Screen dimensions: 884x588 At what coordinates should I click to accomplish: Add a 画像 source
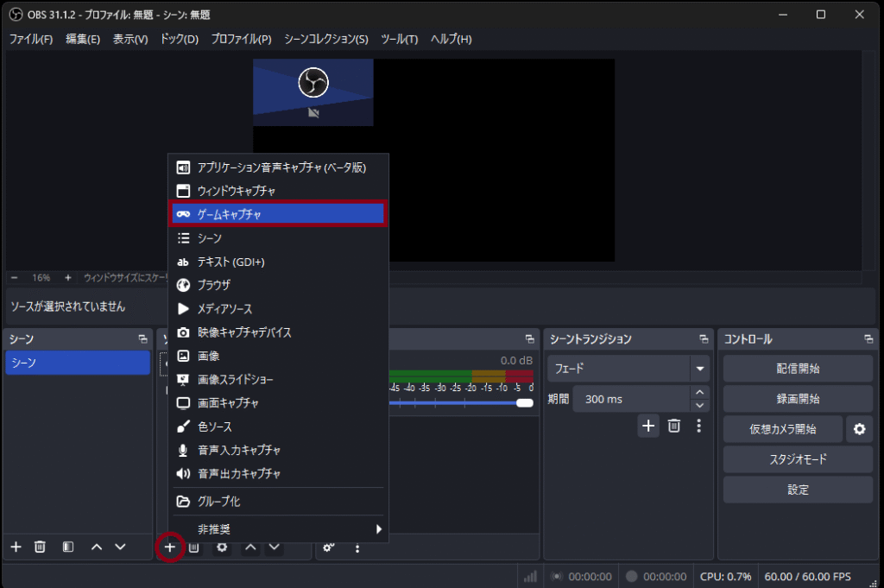(x=279, y=356)
